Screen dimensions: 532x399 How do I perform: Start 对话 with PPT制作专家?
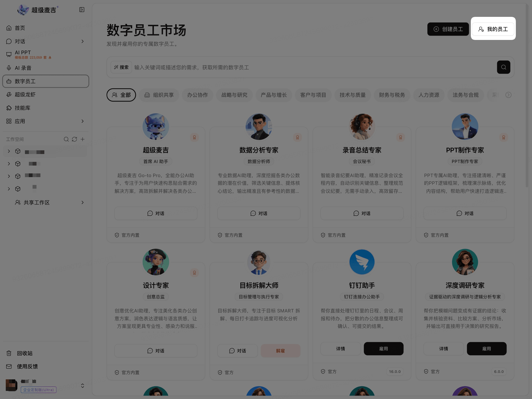tap(465, 213)
